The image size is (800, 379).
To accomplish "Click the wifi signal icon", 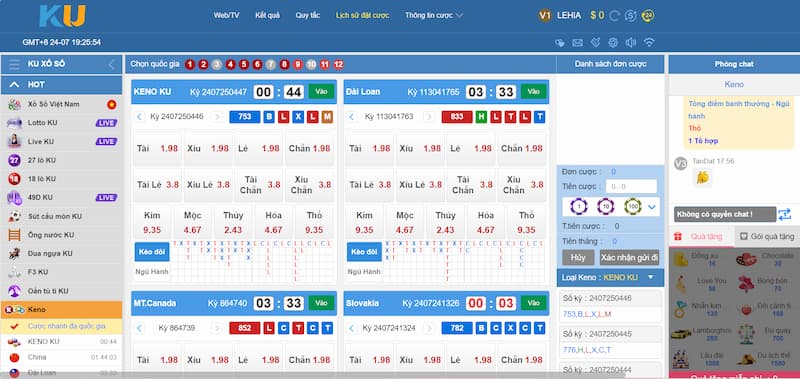I will (x=649, y=43).
